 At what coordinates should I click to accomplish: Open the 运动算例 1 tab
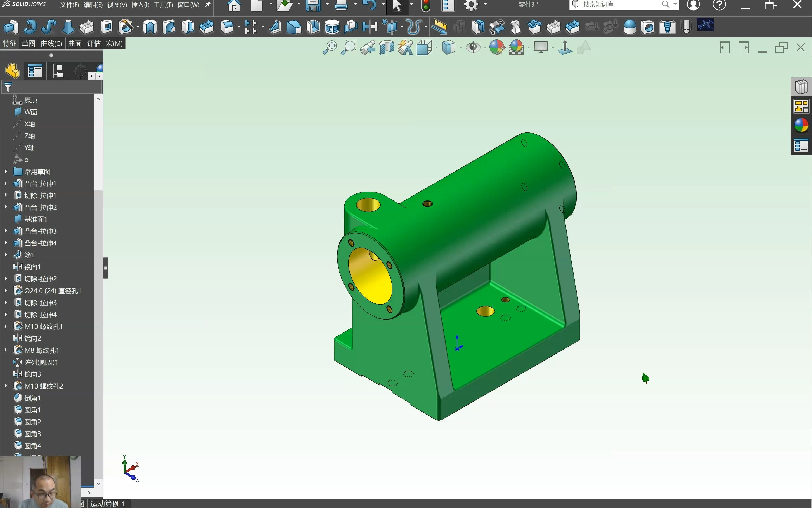(x=107, y=504)
